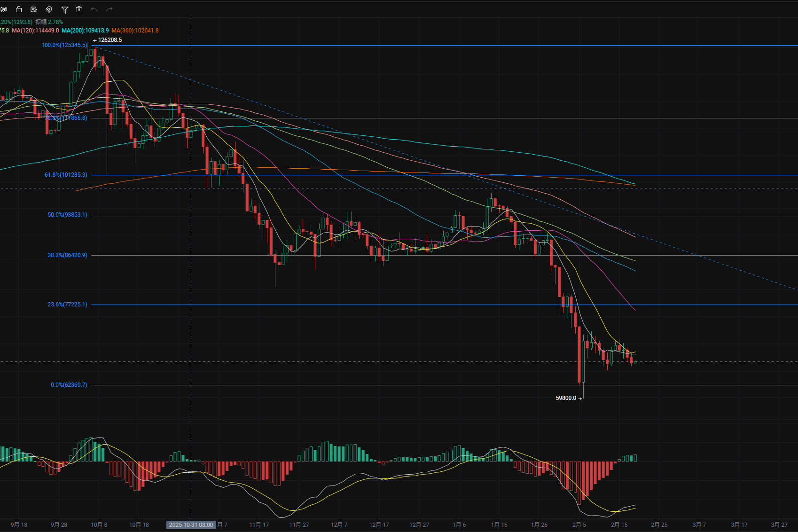Toggle the magnet snap mode
This screenshot has width=798, height=532.
[x=49, y=9]
